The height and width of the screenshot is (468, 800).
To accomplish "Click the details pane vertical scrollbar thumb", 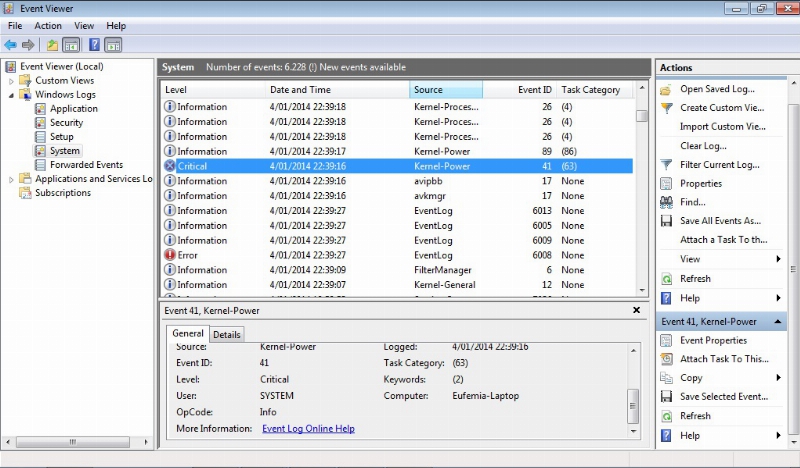I will [633, 406].
